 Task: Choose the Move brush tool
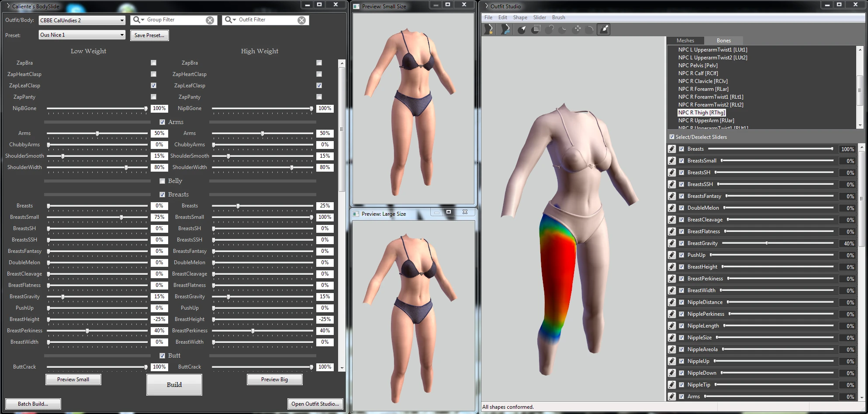pos(577,29)
